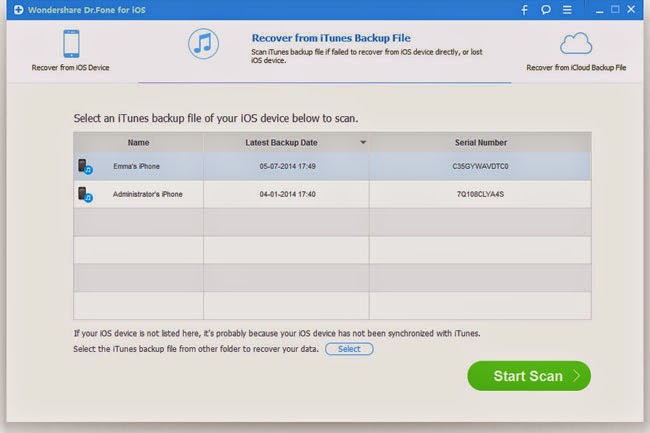
Task: Open the feedback chat bubble icon
Action: [x=546, y=10]
